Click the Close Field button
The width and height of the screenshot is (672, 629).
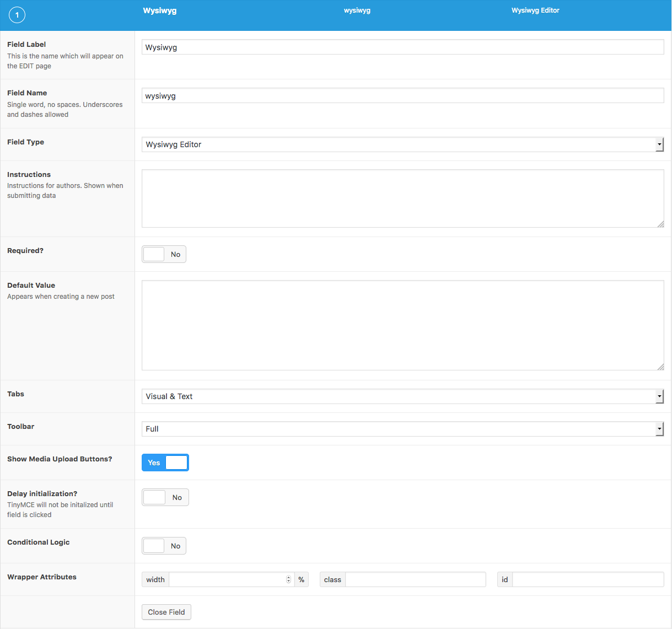tap(166, 612)
